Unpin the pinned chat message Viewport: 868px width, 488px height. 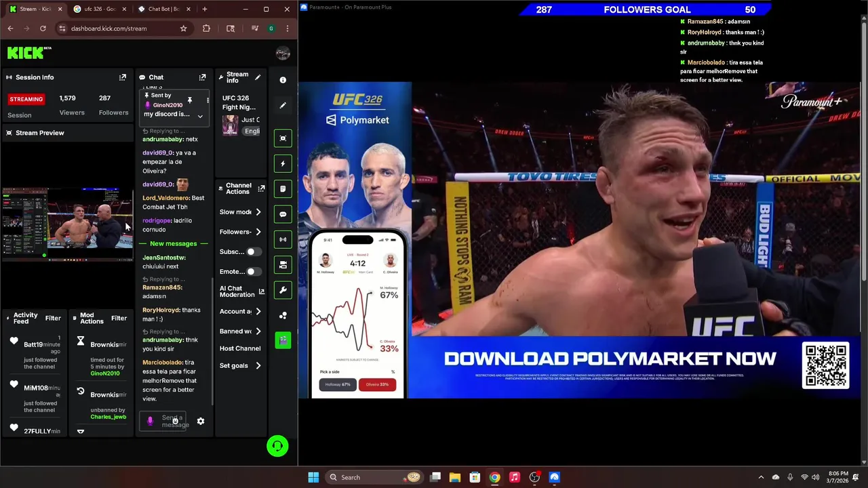coord(190,100)
